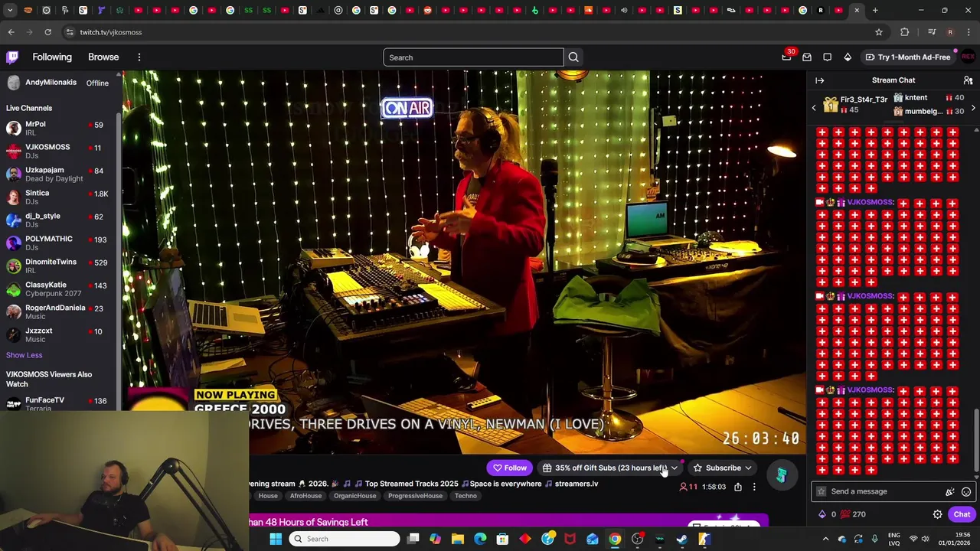Collapse channel list with Show Less
The height and width of the screenshot is (551, 980).
[x=24, y=355]
